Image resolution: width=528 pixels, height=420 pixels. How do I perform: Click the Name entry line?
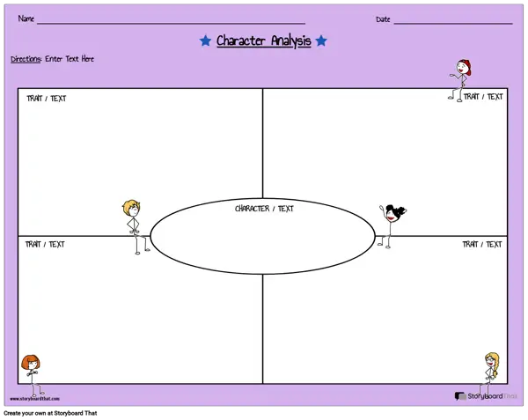click(172, 20)
